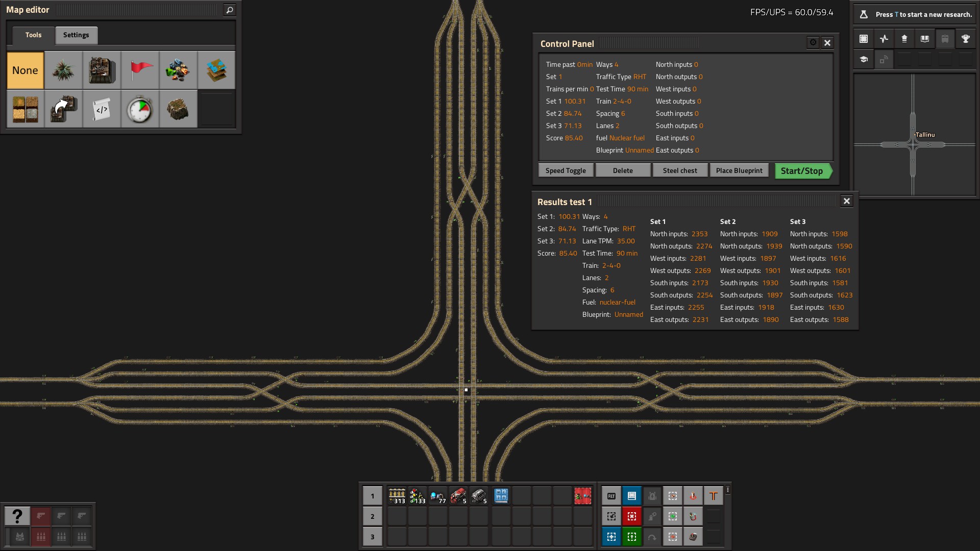
Task: Open the shortcut bar three-dots menu
Action: (x=728, y=490)
